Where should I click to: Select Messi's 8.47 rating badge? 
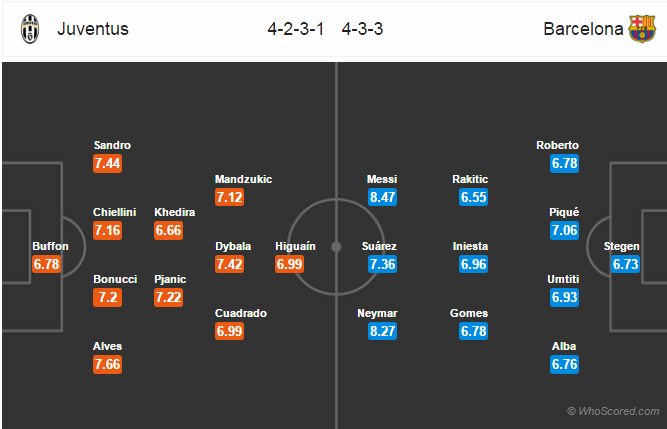[382, 197]
